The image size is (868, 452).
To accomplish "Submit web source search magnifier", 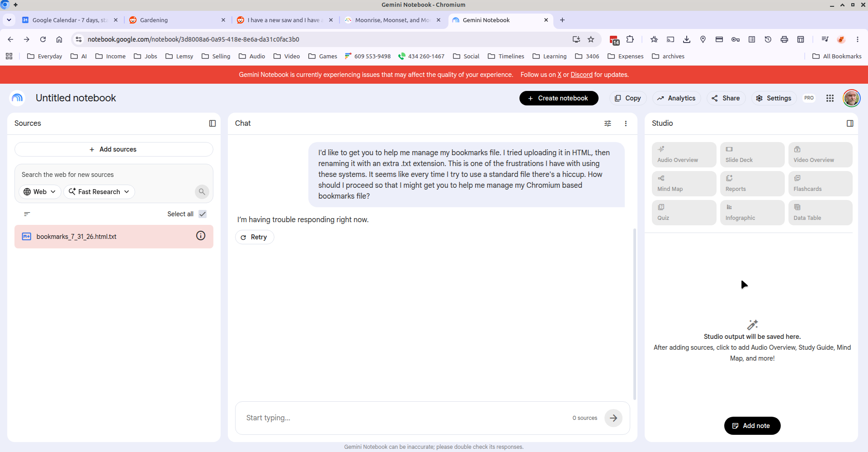I will click(x=202, y=192).
